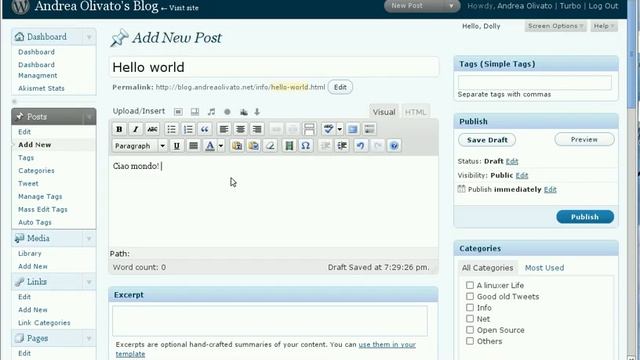This screenshot has width=640, height=360.
Task: Align text center
Action: tap(240, 129)
